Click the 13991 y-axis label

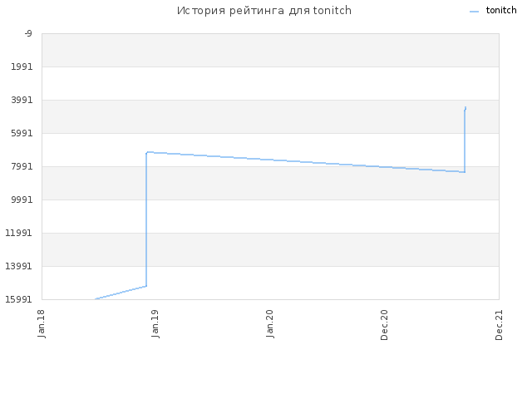tap(18, 266)
